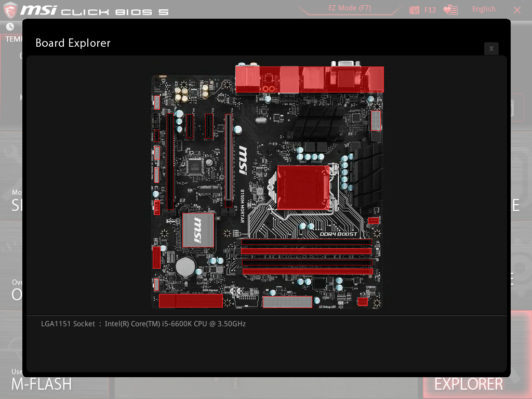The width and height of the screenshot is (532, 399).
Task: Select the 8-pin CPU power connector
Action: pos(376,121)
